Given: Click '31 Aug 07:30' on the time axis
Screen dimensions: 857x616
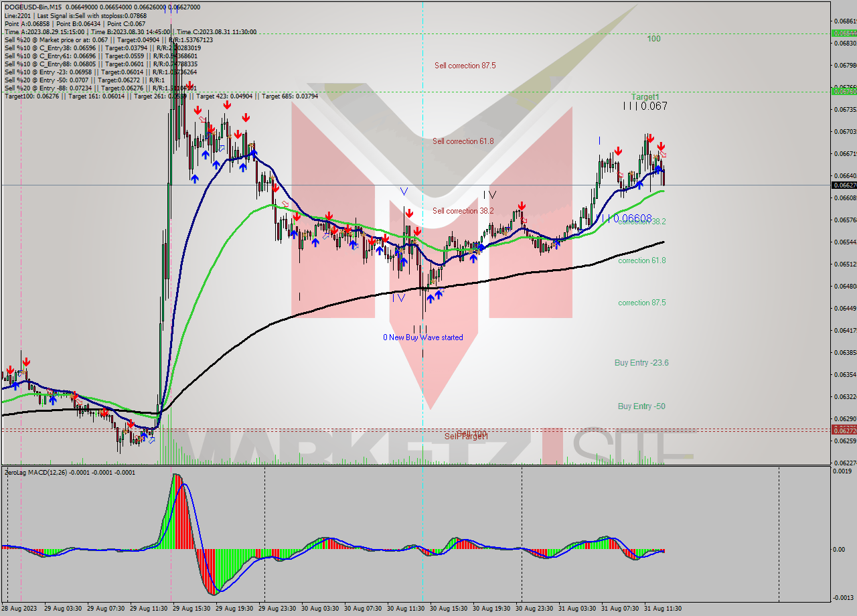Looking at the screenshot, I should (620, 609).
